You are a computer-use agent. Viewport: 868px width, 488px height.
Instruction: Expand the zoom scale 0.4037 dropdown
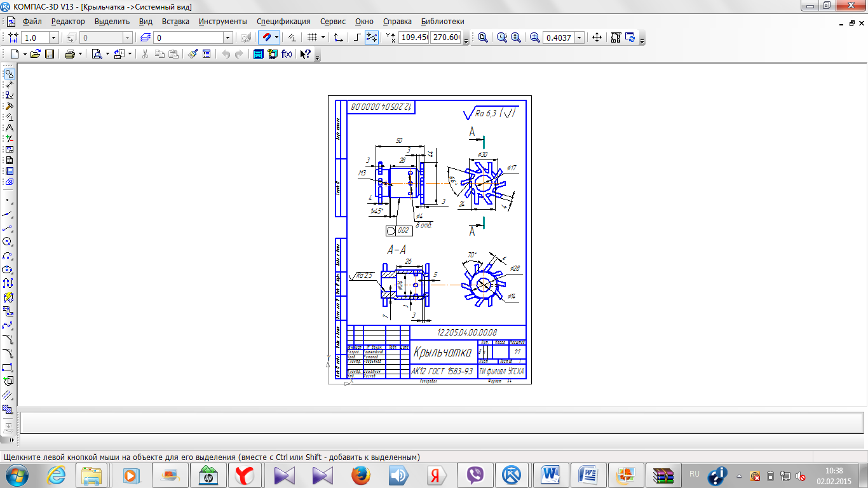[x=579, y=37]
